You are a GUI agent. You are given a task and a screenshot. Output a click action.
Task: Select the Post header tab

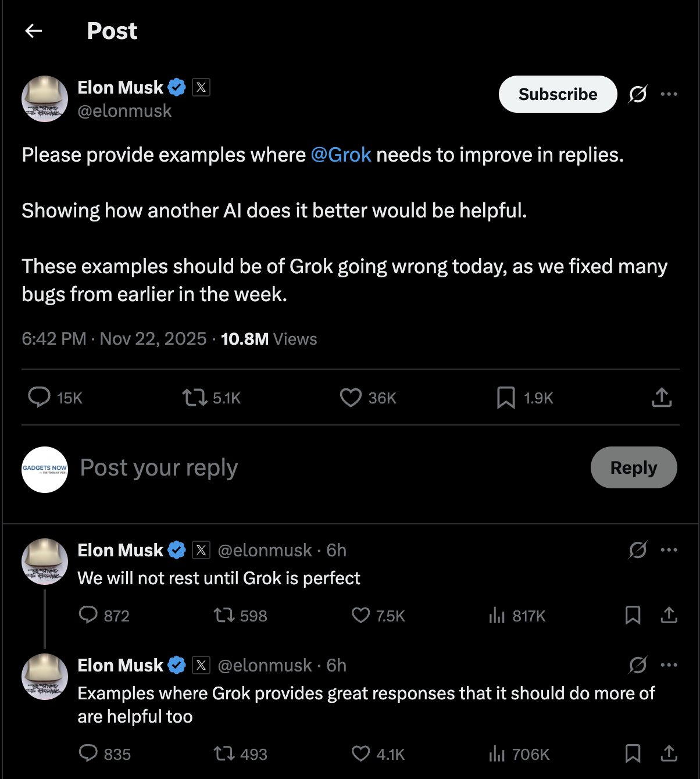click(x=112, y=31)
